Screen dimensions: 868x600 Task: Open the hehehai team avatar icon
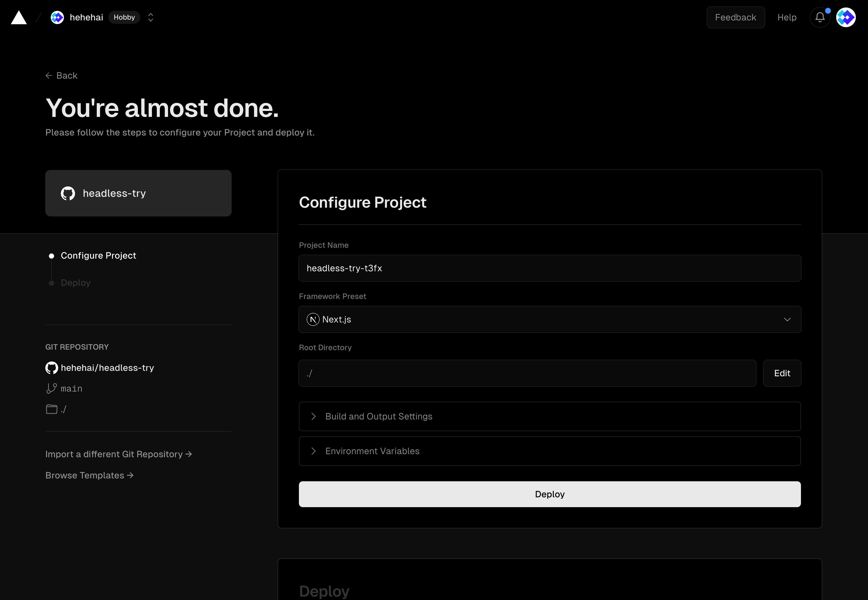[x=57, y=17]
